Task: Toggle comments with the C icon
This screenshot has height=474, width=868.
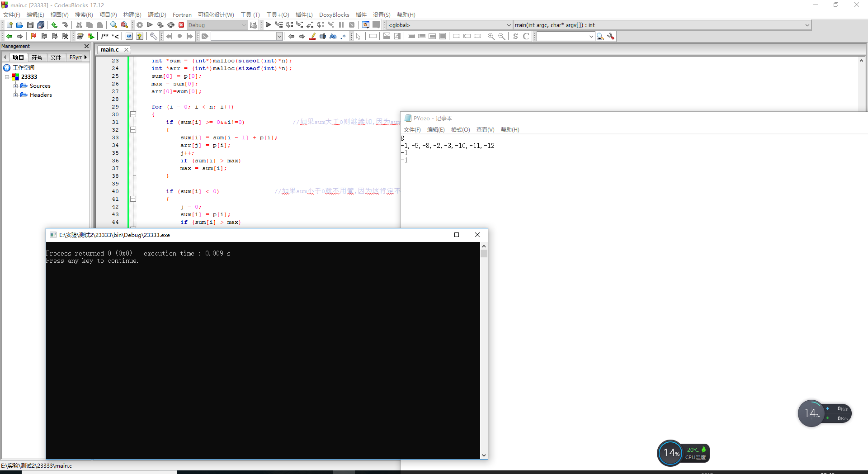Action: coord(526,36)
